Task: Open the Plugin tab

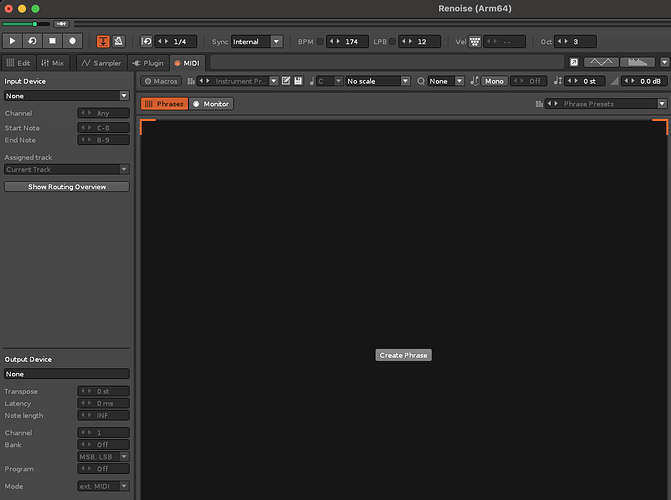Action: click(148, 62)
